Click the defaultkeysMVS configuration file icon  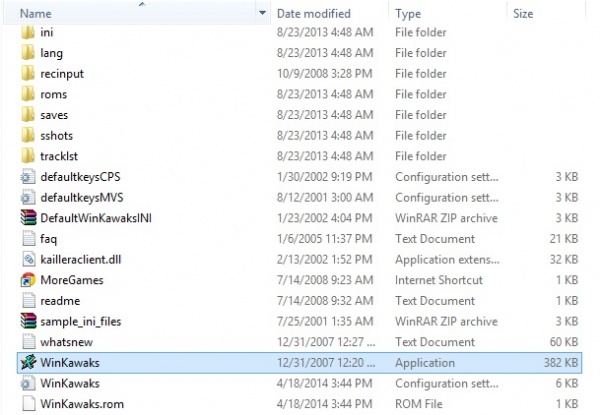point(28,197)
